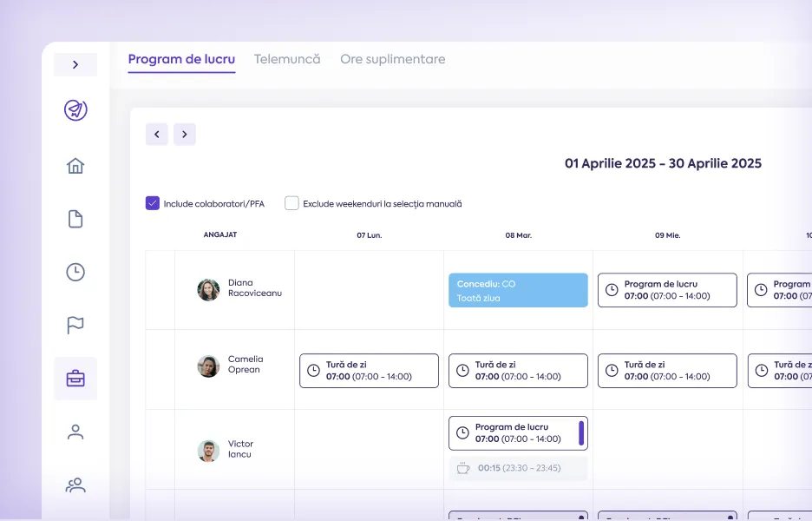Open the team group icon
The image size is (812, 521).
point(75,485)
